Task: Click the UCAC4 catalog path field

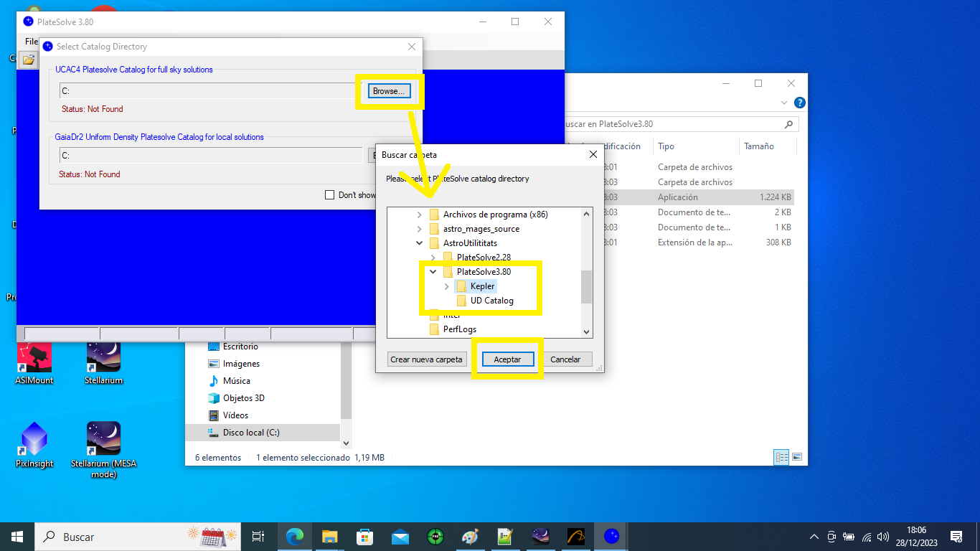Action: [211, 91]
